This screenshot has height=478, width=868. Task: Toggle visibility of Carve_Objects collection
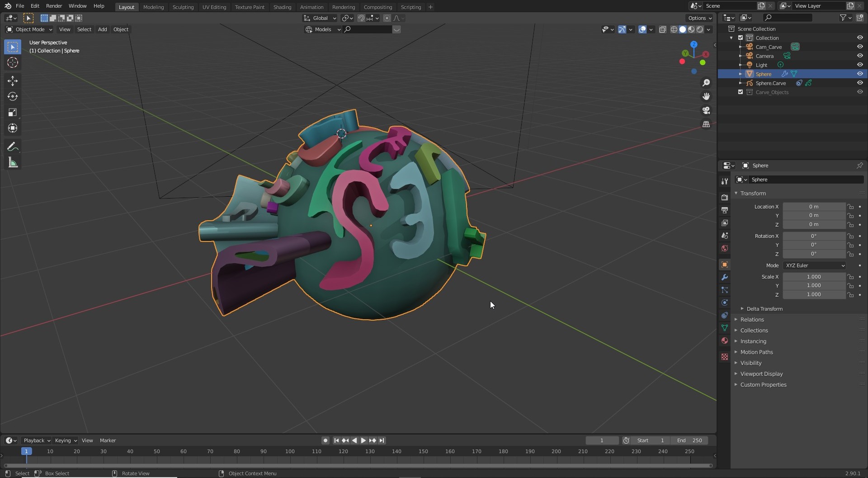(860, 92)
